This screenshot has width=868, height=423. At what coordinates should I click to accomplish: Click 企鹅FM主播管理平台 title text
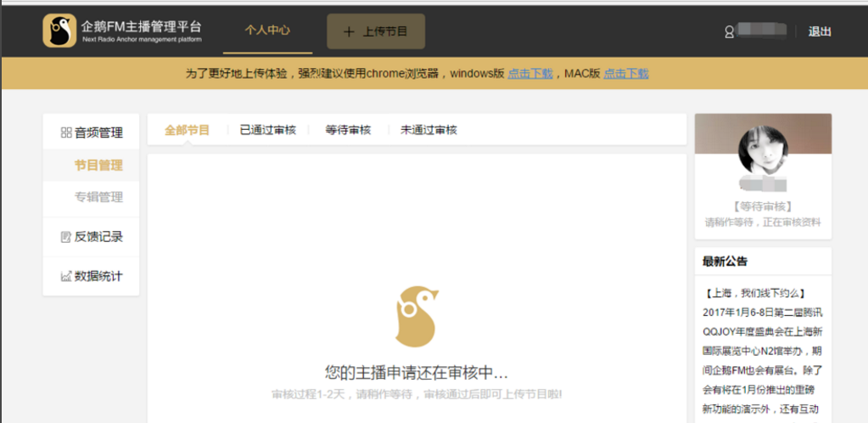tap(141, 26)
